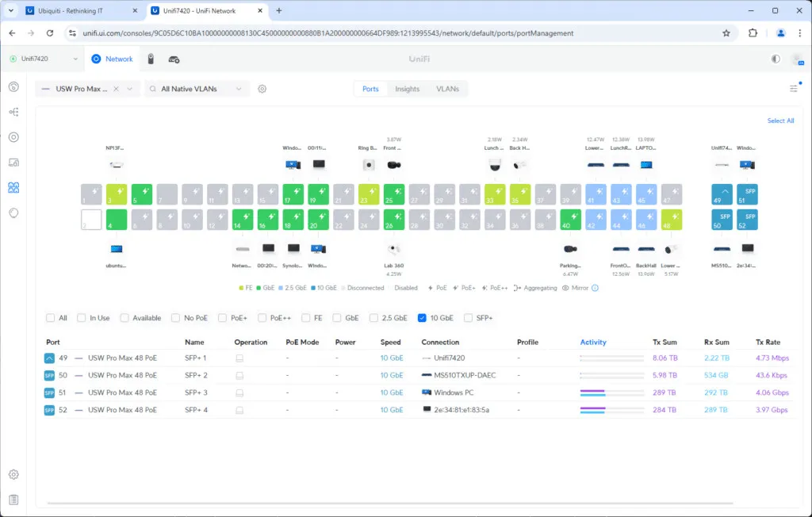This screenshot has height=517, width=812.
Task: Click the Protect camera application icon
Action: click(x=151, y=59)
